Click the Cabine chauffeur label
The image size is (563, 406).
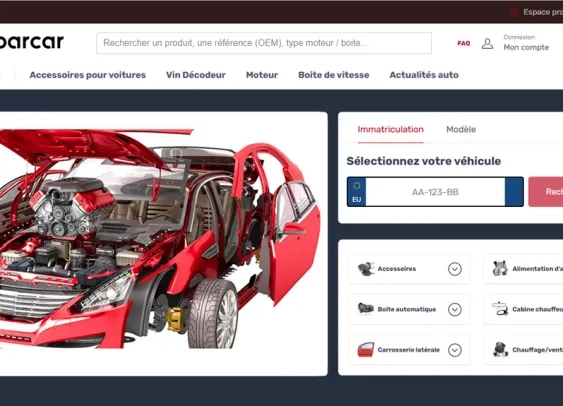[538, 309]
